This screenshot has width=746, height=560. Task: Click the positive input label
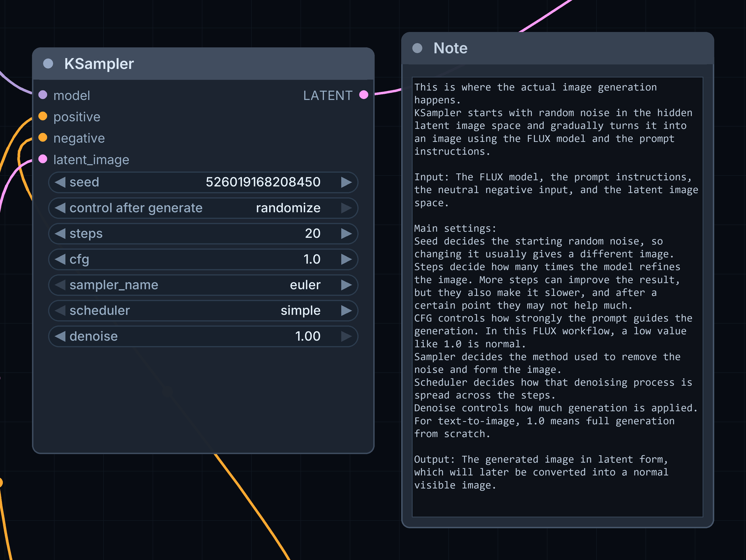[x=77, y=117]
